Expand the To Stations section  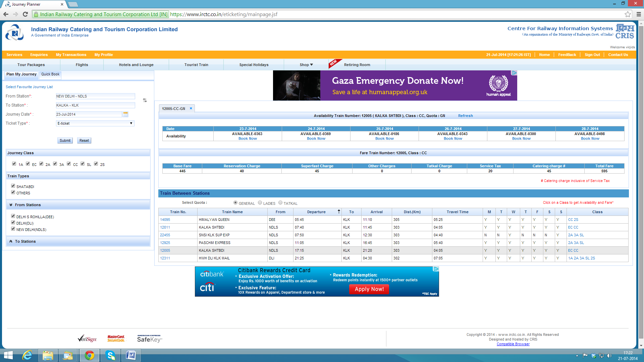coord(78,241)
